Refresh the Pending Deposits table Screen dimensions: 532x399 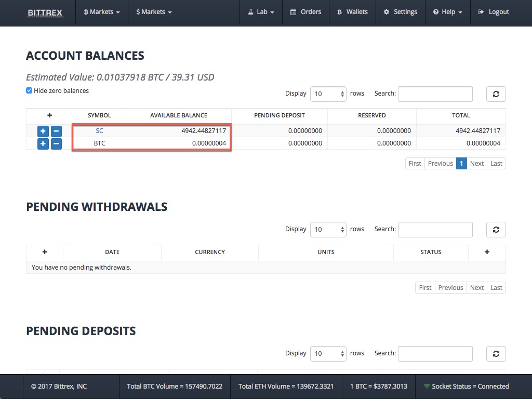496,353
